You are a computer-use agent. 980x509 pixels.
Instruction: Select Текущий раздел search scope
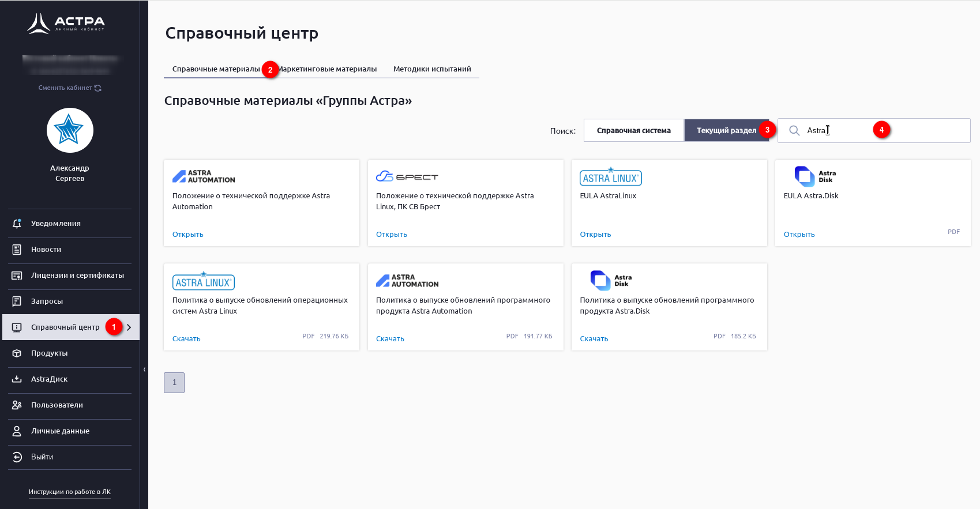[726, 131]
